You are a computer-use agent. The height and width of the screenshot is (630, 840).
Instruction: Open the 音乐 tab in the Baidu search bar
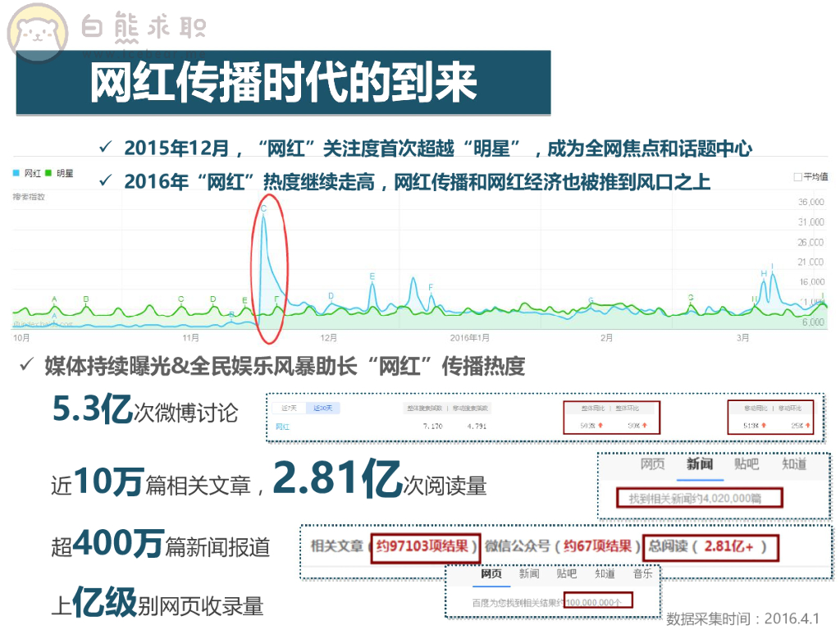pyautogui.click(x=642, y=574)
